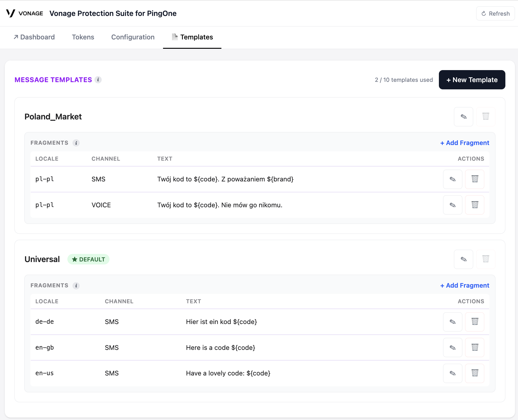Open the Dashboard tab
Viewport: 518px width, 420px height.
34,37
